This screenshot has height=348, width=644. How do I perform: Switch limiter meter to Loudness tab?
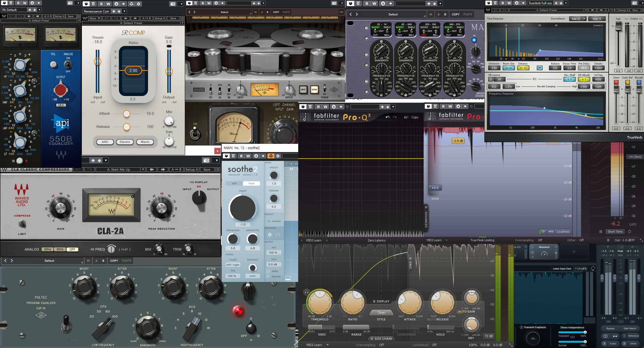(x=563, y=232)
